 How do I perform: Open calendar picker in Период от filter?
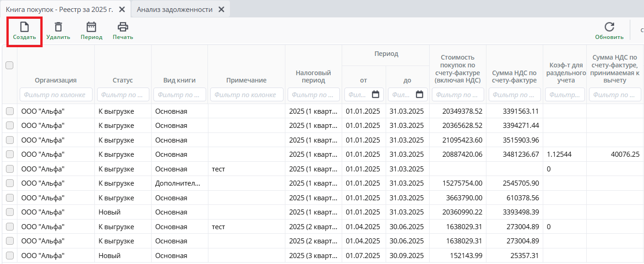376,94
